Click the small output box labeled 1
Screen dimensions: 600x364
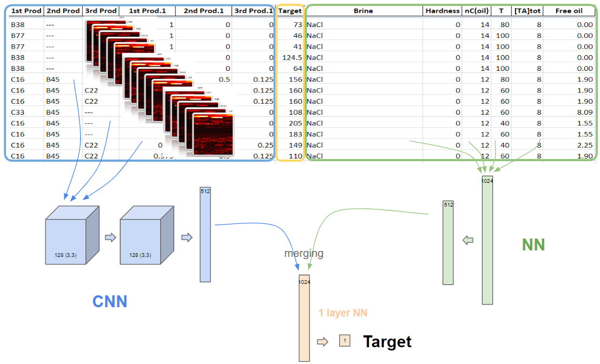(x=345, y=341)
